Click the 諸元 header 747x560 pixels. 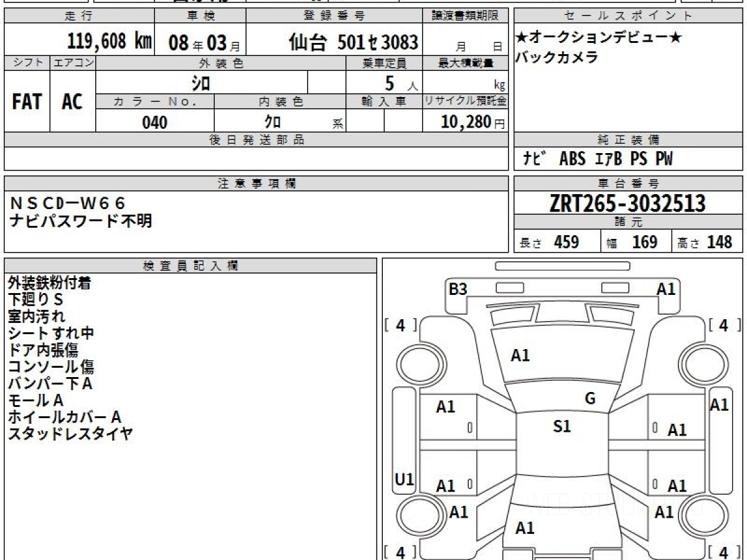point(628,223)
